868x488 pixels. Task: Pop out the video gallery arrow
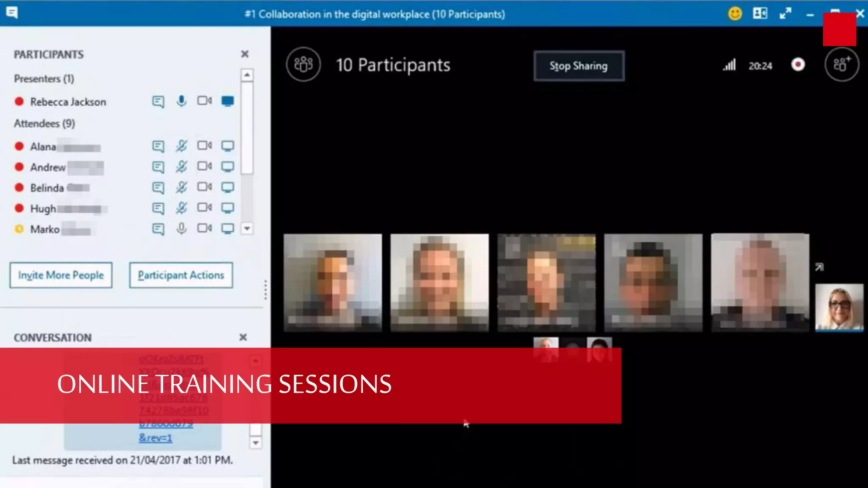(819, 267)
